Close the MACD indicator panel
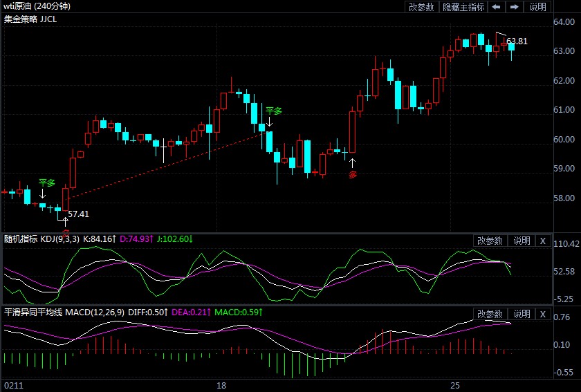The height and width of the screenshot is (392, 581). tap(543, 314)
